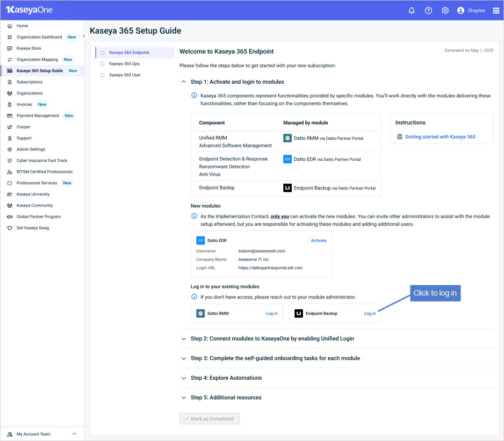Viewport: 504px width, 441px height.
Task: Open the notifications bell
Action: click(411, 11)
